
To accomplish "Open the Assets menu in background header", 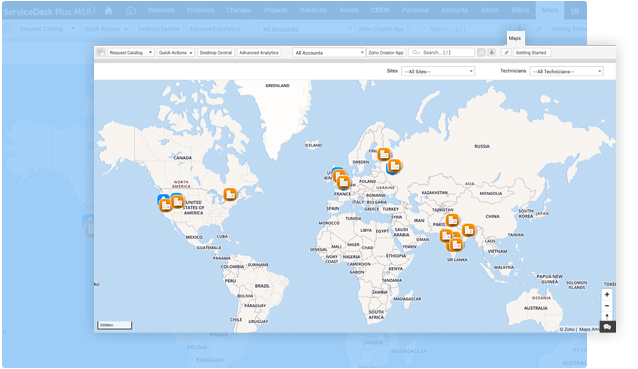I will tap(349, 10).
